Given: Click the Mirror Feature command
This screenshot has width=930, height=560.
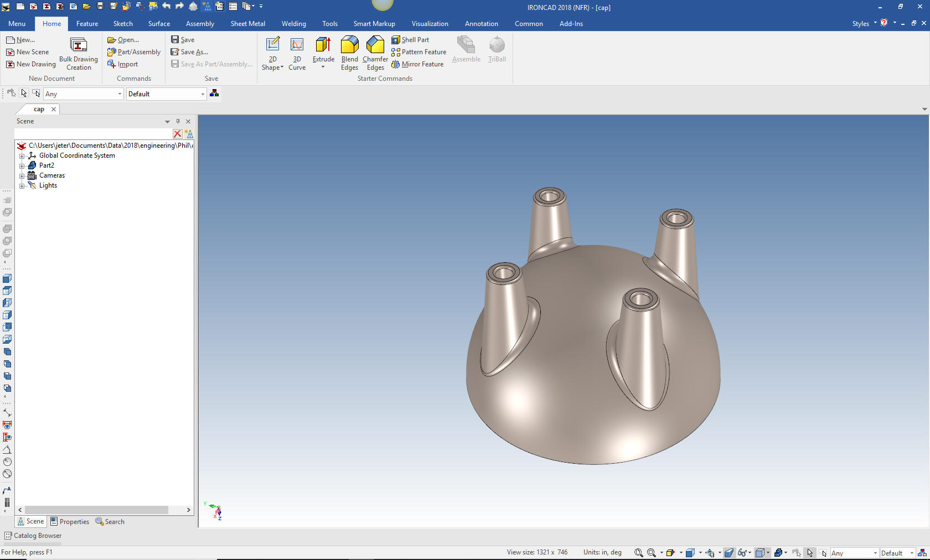Looking at the screenshot, I should click(417, 64).
